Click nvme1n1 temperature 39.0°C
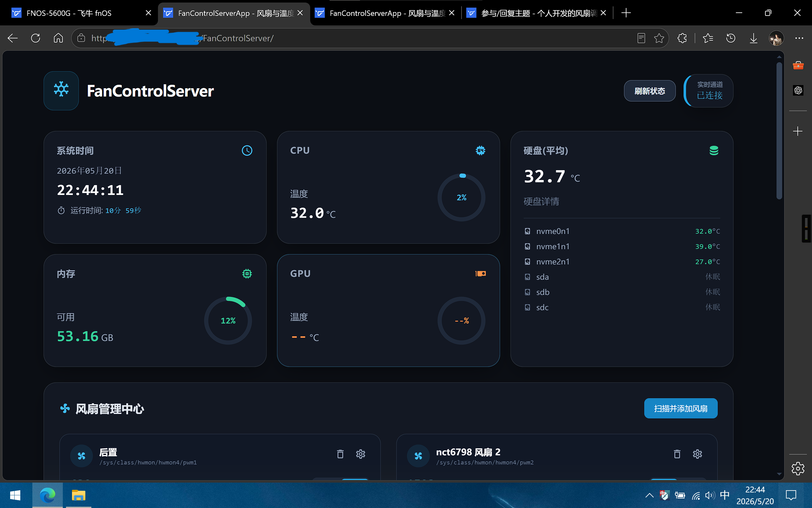 (707, 247)
